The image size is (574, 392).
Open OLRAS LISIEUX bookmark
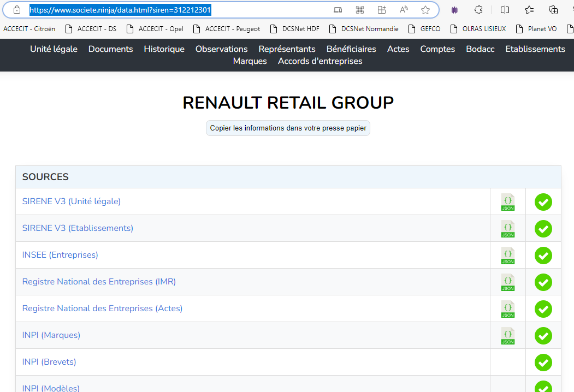coord(478,29)
